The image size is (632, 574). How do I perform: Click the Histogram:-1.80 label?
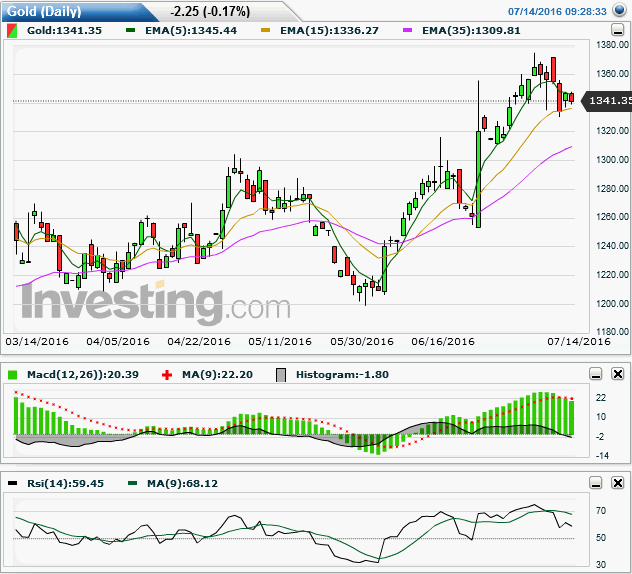(342, 375)
